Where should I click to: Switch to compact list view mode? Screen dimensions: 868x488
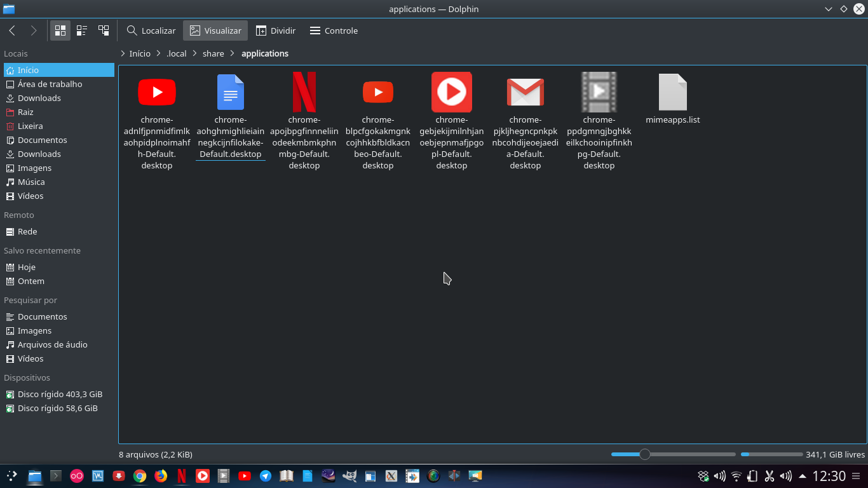point(81,30)
